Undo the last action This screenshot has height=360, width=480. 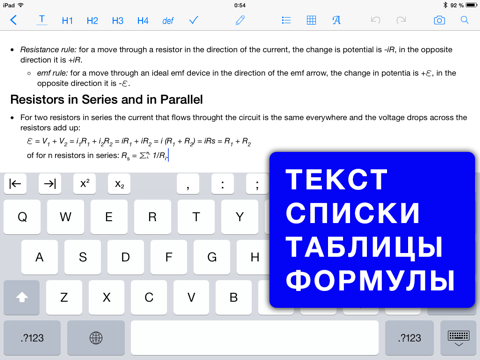coord(375,20)
